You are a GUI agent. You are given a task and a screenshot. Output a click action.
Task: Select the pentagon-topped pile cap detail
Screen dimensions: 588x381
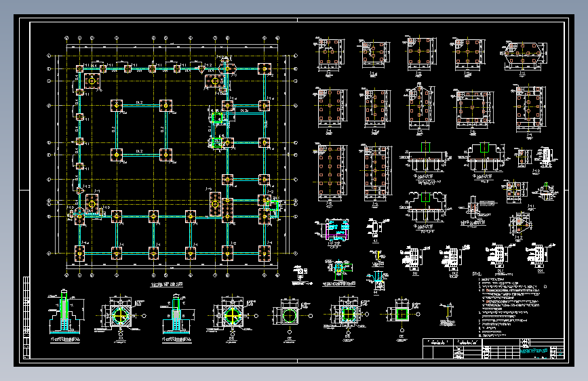coord(420,107)
